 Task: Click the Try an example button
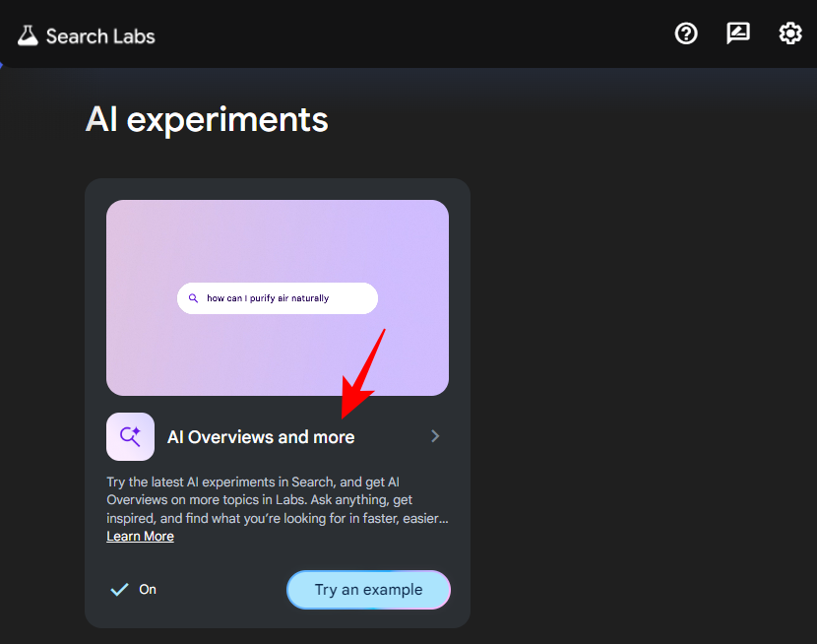[x=368, y=589]
